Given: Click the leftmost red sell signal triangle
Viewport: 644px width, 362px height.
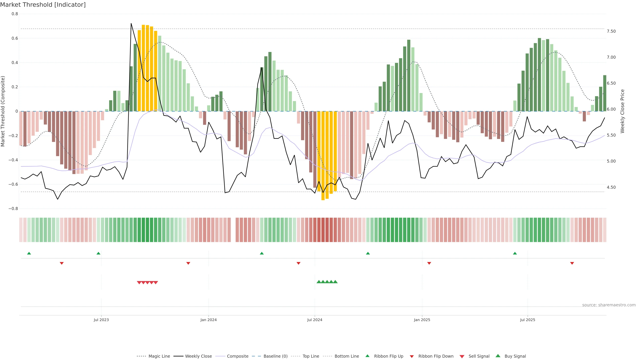Looking at the screenshot, I should [x=139, y=283].
